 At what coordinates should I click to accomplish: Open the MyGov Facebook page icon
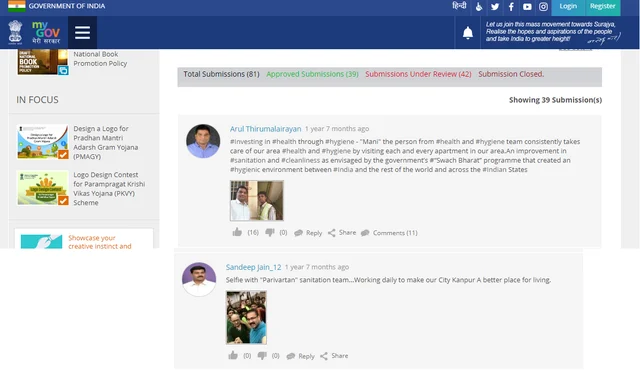pyautogui.click(x=511, y=7)
